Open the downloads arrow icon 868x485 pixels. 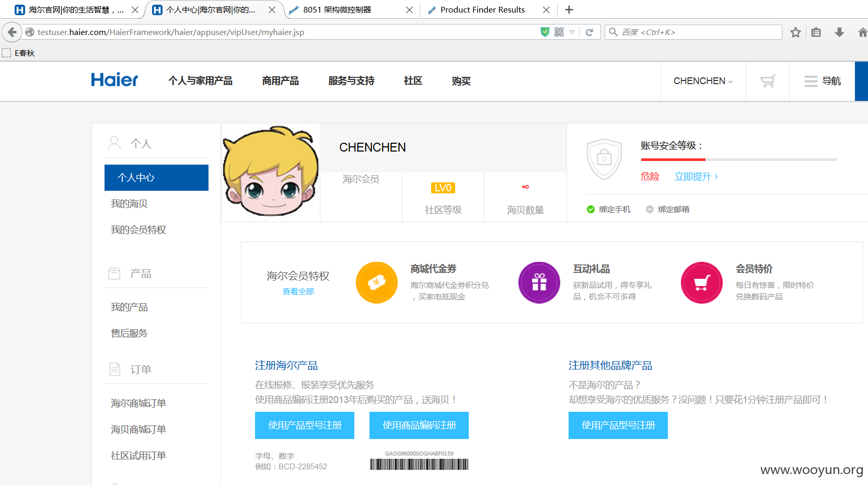click(839, 32)
